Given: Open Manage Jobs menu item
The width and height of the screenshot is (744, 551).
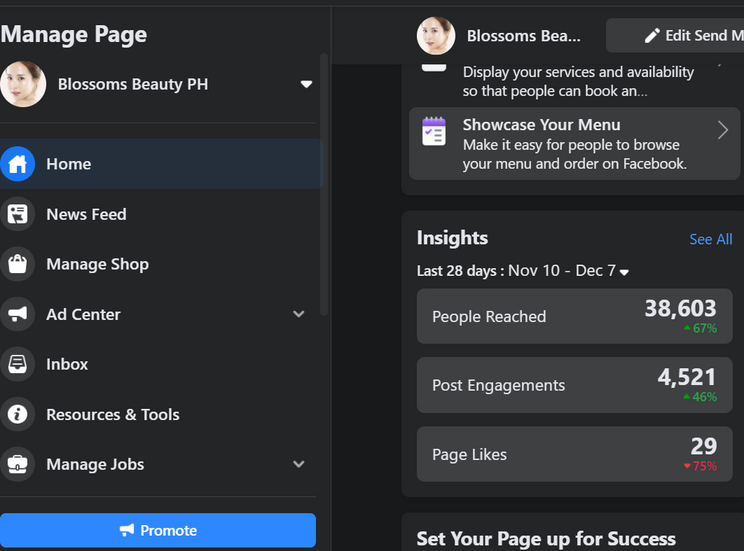Looking at the screenshot, I should pyautogui.click(x=161, y=464).
